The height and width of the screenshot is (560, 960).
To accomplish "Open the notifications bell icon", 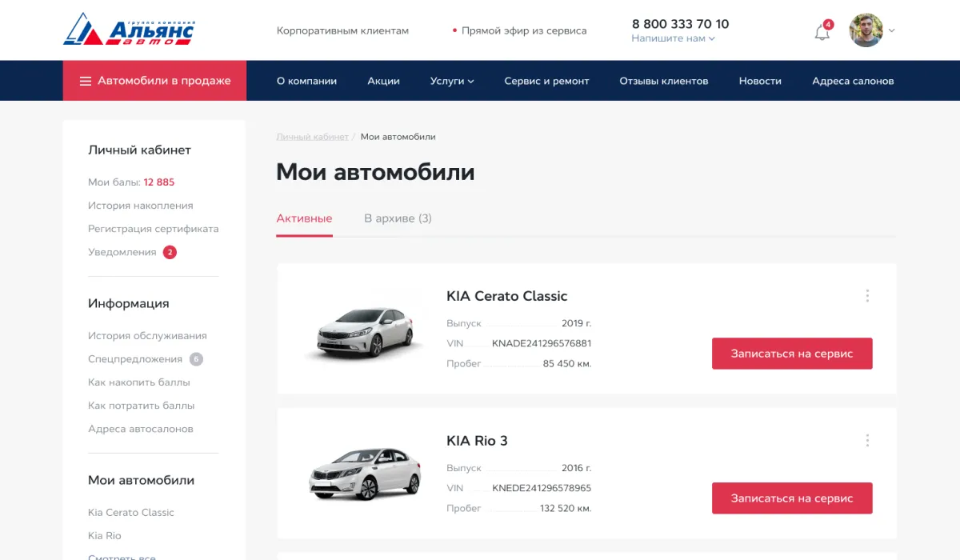I will pyautogui.click(x=822, y=32).
